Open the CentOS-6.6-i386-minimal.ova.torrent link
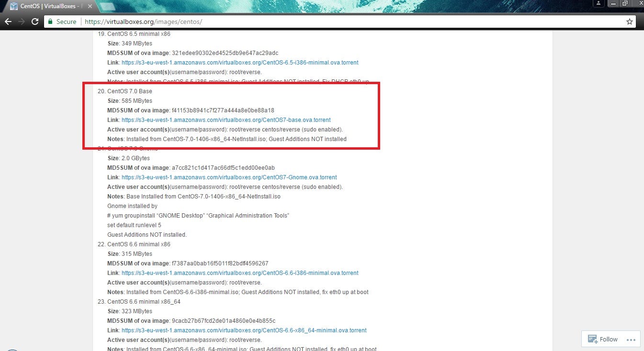Viewport: 644px width, 351px height. pyautogui.click(x=240, y=273)
